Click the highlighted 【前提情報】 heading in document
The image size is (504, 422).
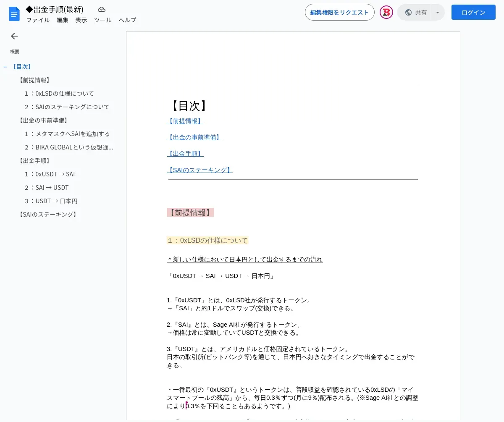coord(190,212)
